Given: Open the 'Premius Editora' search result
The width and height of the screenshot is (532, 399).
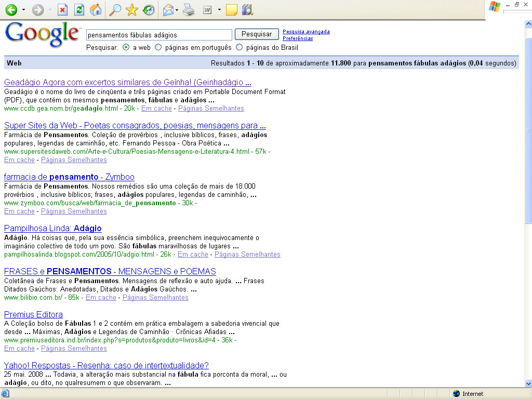Looking at the screenshot, I should point(33,314).
